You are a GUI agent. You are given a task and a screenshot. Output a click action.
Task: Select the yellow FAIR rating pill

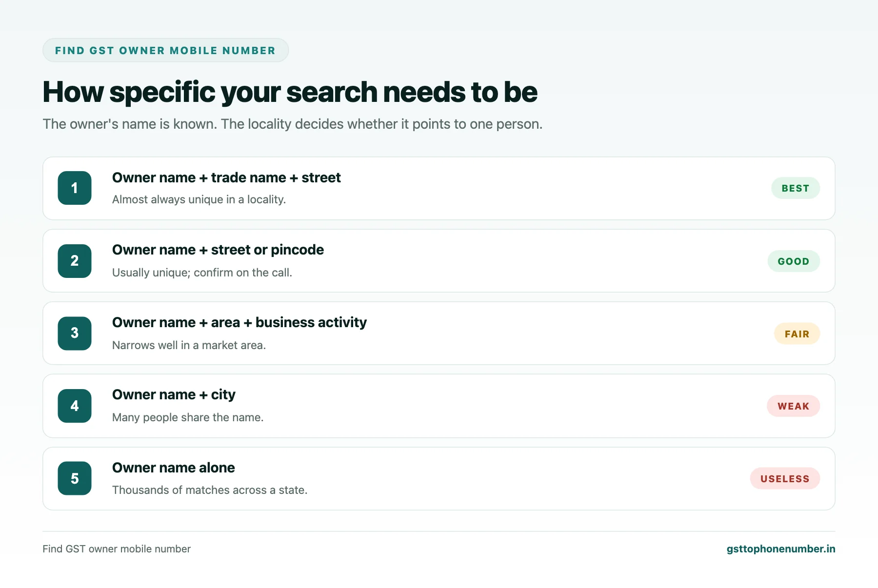(797, 334)
